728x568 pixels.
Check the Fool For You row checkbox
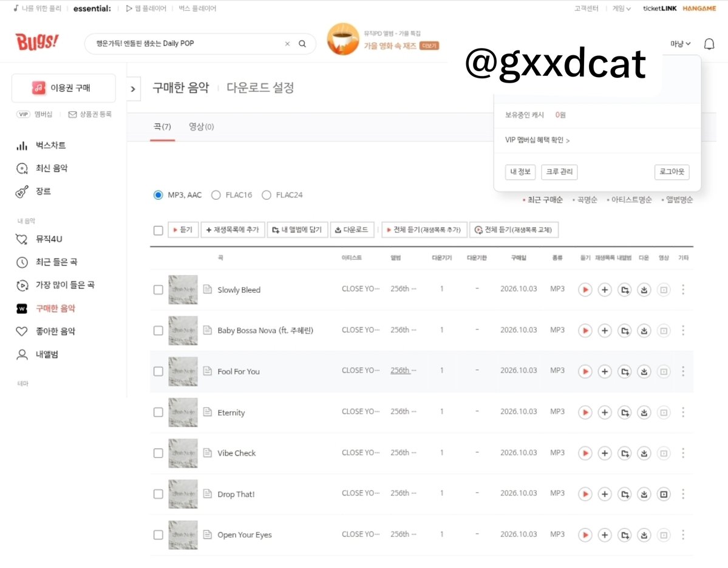(158, 372)
